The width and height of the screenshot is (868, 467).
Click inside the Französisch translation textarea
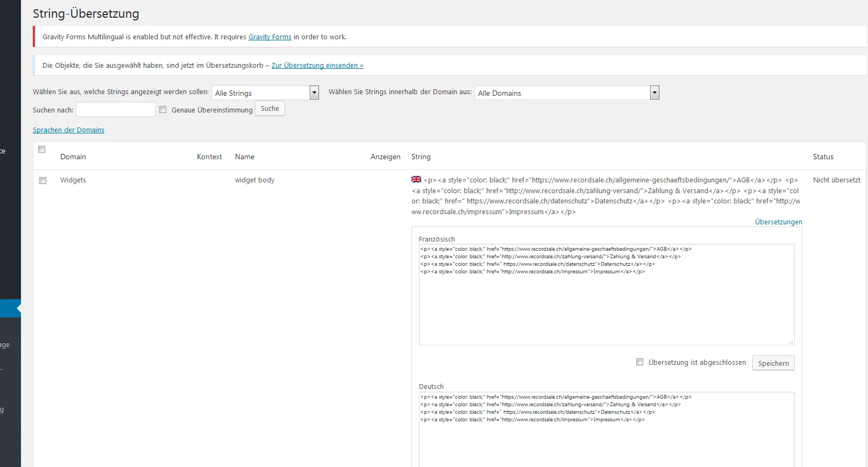pyautogui.click(x=607, y=295)
